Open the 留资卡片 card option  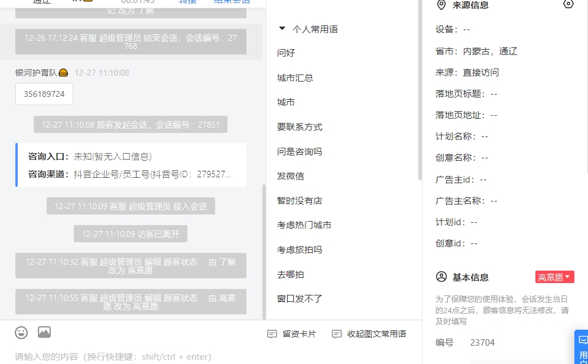(x=291, y=334)
